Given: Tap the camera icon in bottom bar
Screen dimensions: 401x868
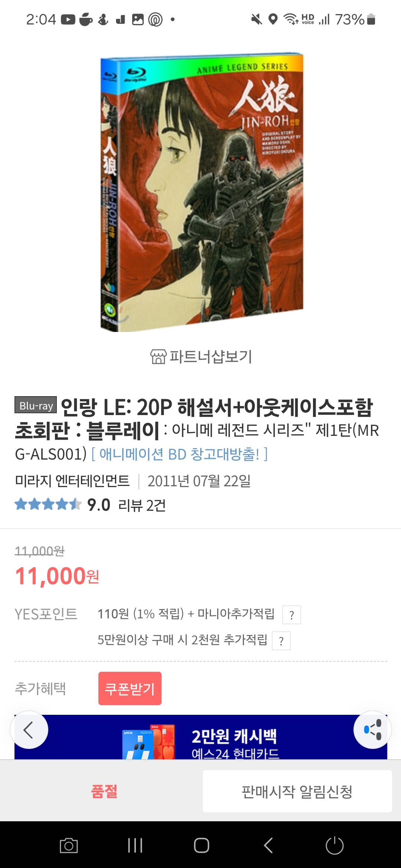Looking at the screenshot, I should pos(69,846).
